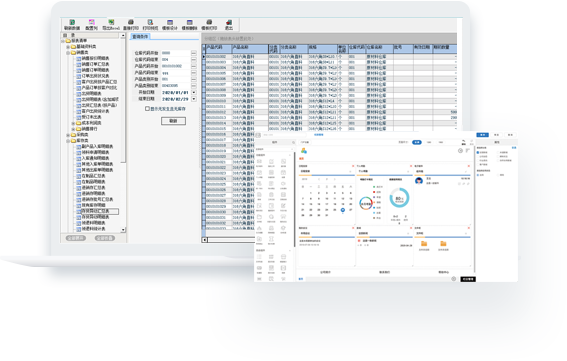Image resolution: width=567 pixels, height=361 pixels.
Task: Click the blue save button at the dashboard top right
Action: click(x=482, y=135)
